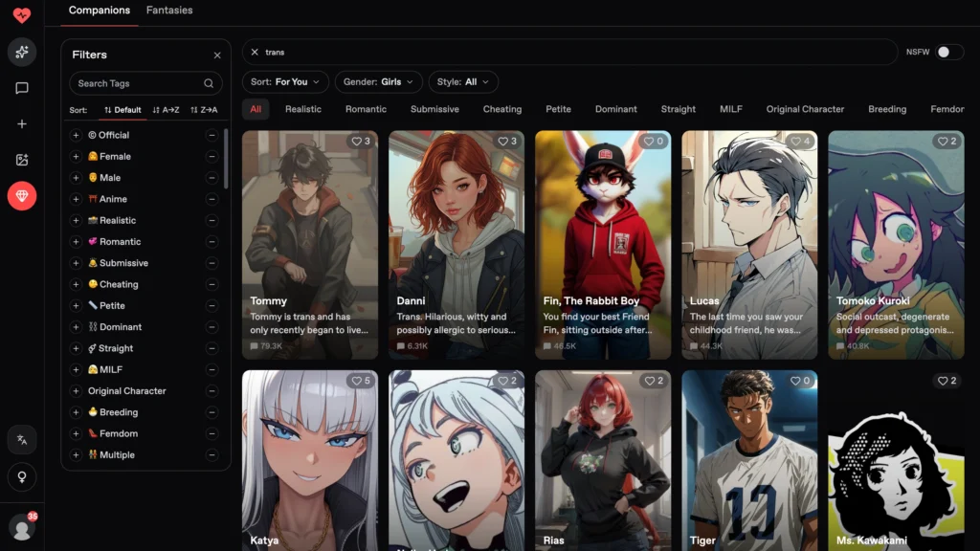Like the Tomoko Kuroki card heart

(x=947, y=142)
